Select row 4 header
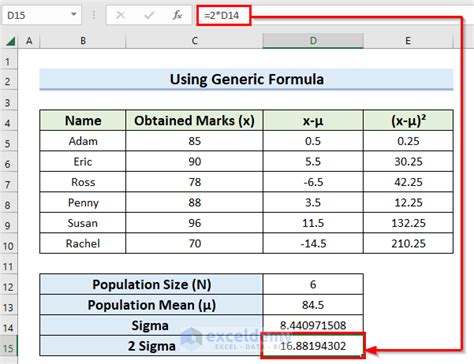 tap(8, 123)
